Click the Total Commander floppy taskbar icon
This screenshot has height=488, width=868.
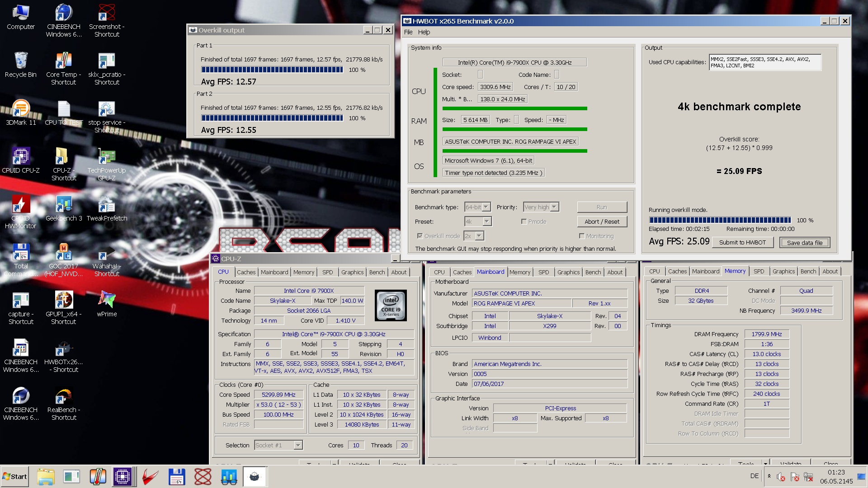point(176,476)
